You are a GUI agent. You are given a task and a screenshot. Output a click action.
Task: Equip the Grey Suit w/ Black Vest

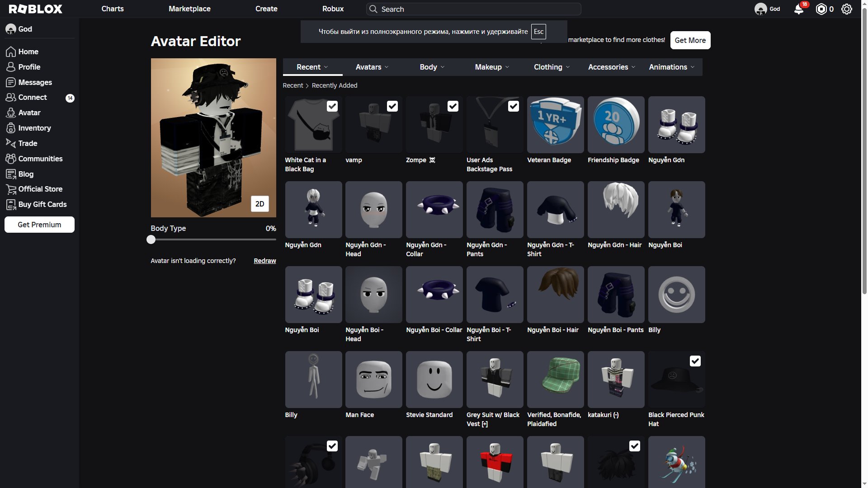click(x=495, y=380)
